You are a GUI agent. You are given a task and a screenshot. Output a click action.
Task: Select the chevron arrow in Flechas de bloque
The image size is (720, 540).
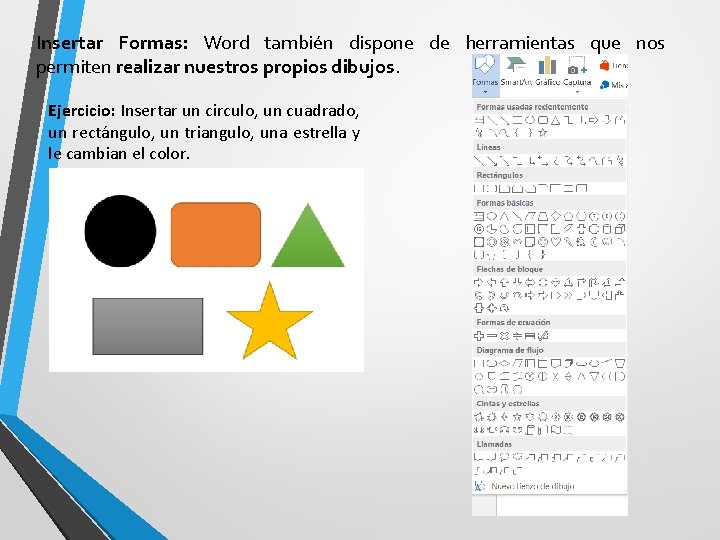click(568, 295)
